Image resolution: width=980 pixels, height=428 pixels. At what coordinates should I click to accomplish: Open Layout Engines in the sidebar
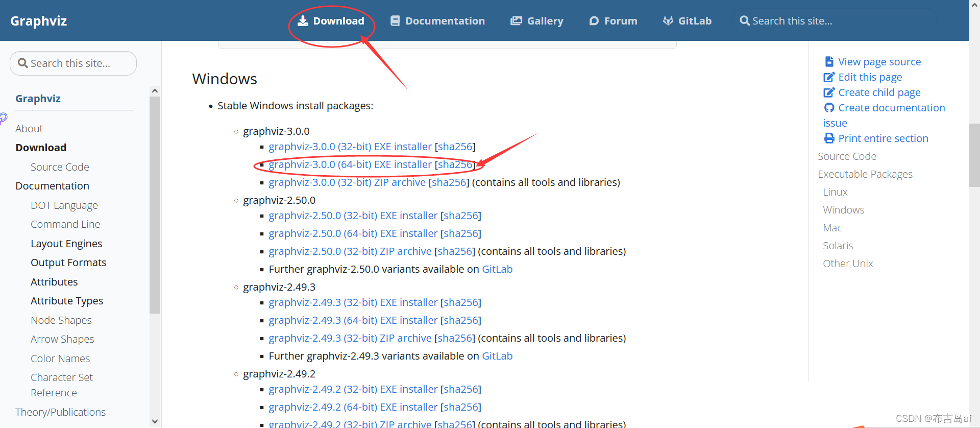pos(66,244)
